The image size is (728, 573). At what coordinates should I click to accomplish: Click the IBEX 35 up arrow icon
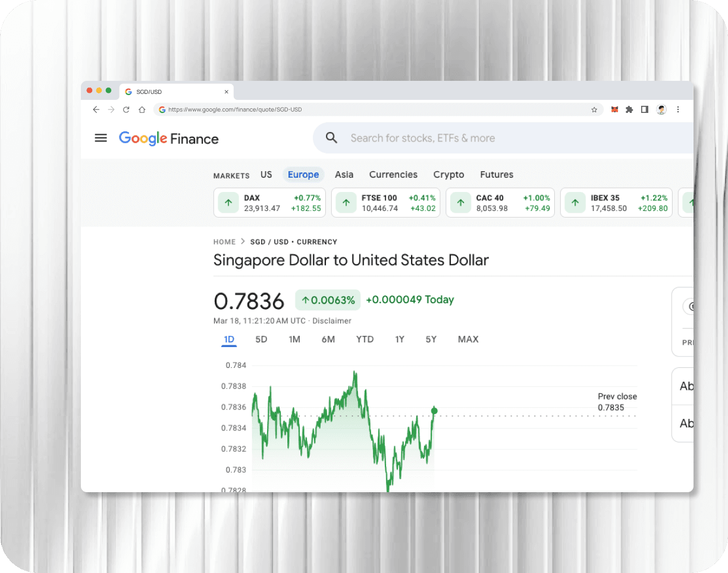click(x=575, y=203)
